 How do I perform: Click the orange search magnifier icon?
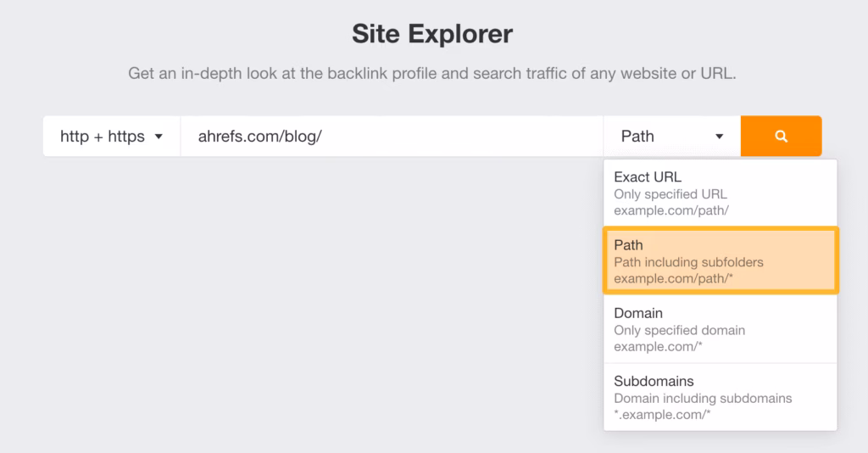point(781,136)
